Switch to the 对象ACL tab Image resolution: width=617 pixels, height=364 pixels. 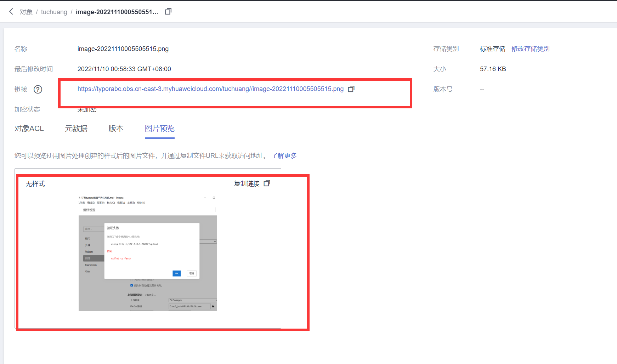(x=29, y=129)
